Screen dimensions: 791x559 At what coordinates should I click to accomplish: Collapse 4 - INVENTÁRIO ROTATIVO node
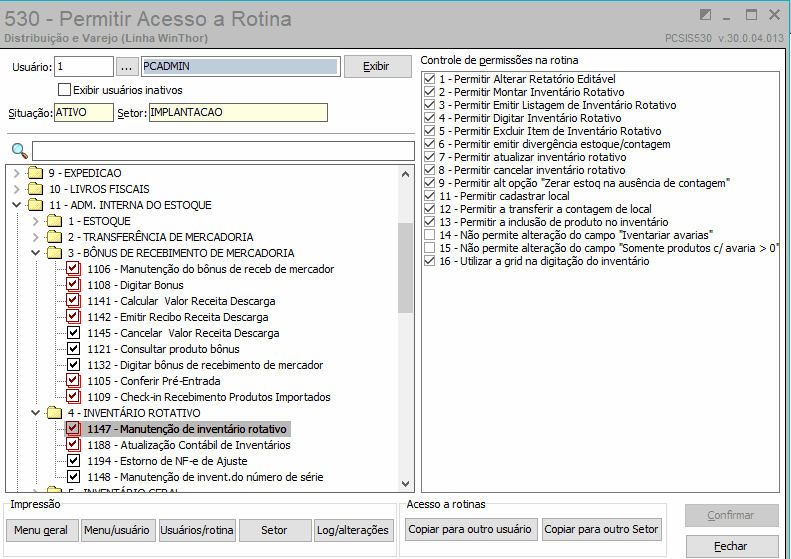[35, 413]
